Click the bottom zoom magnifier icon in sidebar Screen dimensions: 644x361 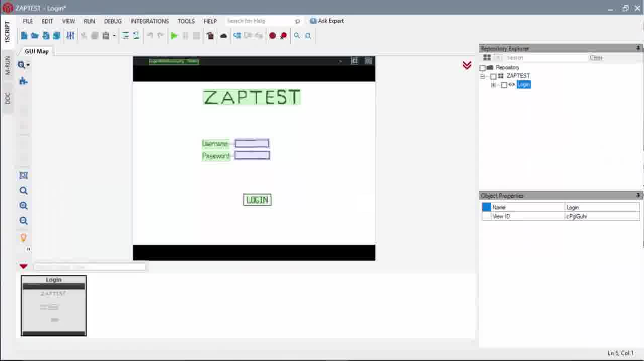[23, 221]
